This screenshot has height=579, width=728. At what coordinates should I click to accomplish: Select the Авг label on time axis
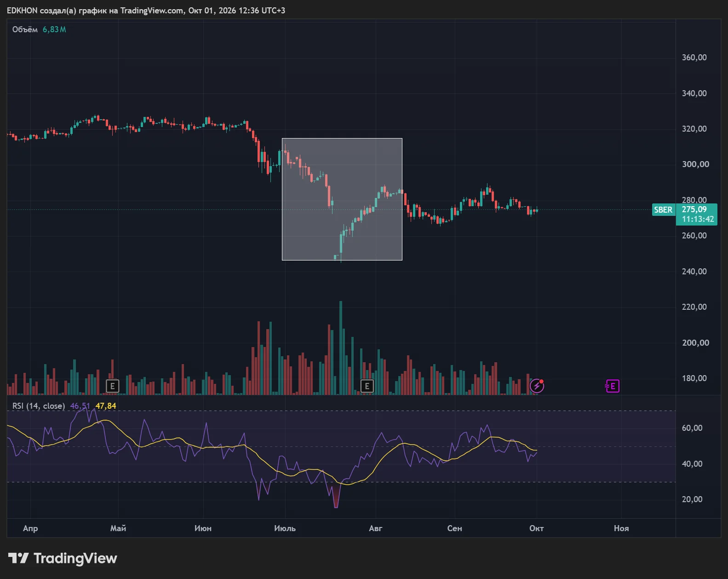[x=376, y=528]
